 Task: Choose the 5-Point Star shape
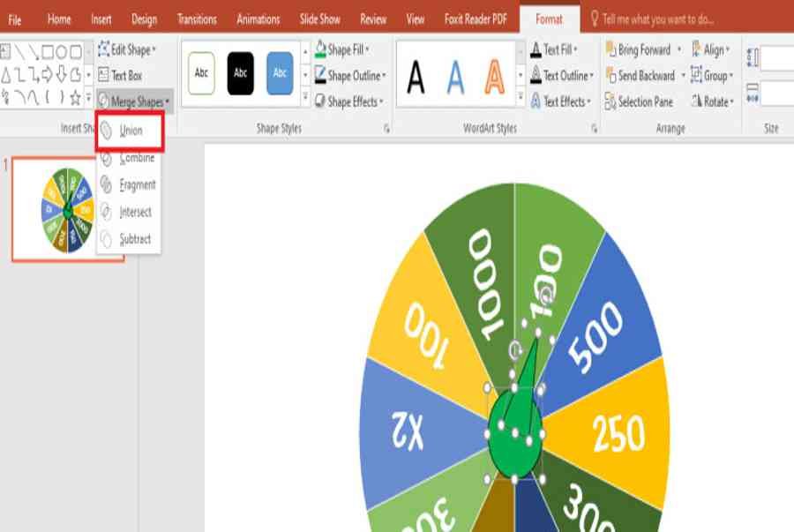[76, 97]
